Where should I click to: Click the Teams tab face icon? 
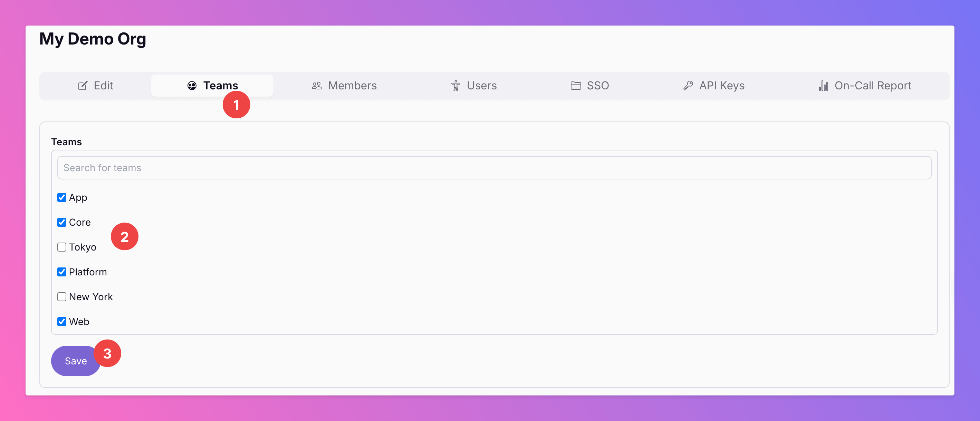point(192,86)
